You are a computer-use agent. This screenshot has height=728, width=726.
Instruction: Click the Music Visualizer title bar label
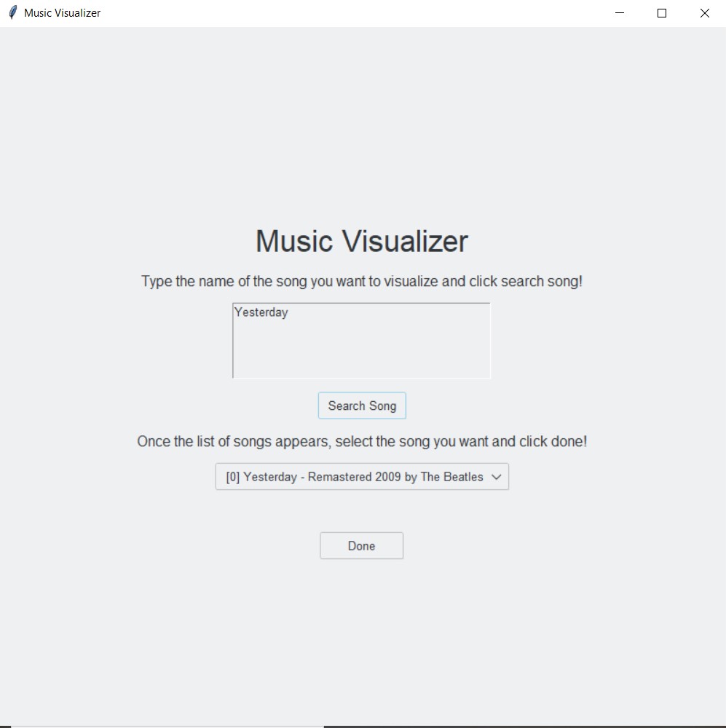click(x=63, y=13)
